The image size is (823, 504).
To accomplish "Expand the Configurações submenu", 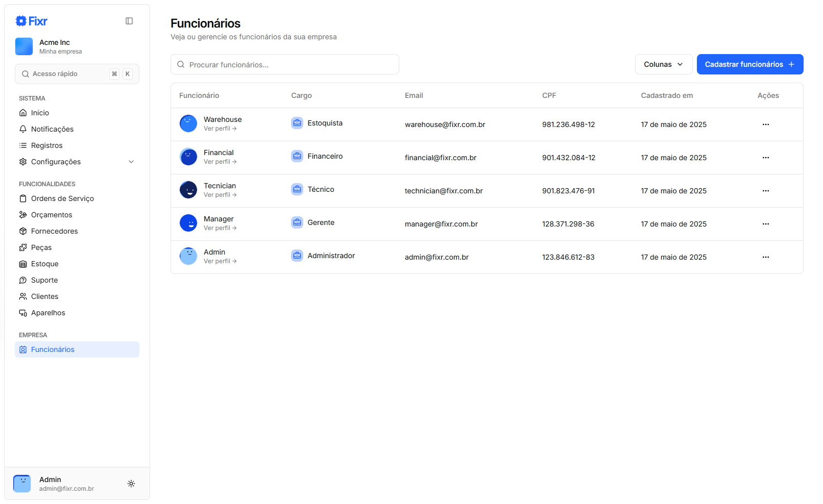I will point(131,162).
